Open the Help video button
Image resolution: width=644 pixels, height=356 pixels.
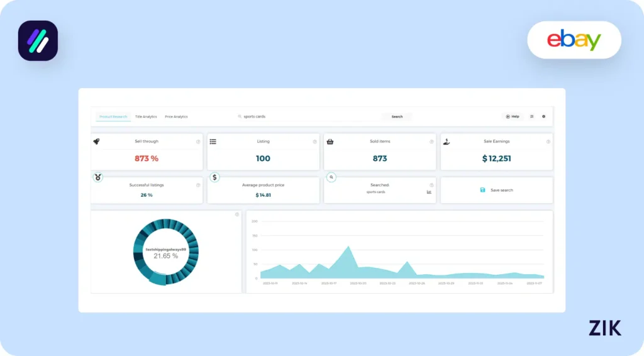(x=512, y=116)
